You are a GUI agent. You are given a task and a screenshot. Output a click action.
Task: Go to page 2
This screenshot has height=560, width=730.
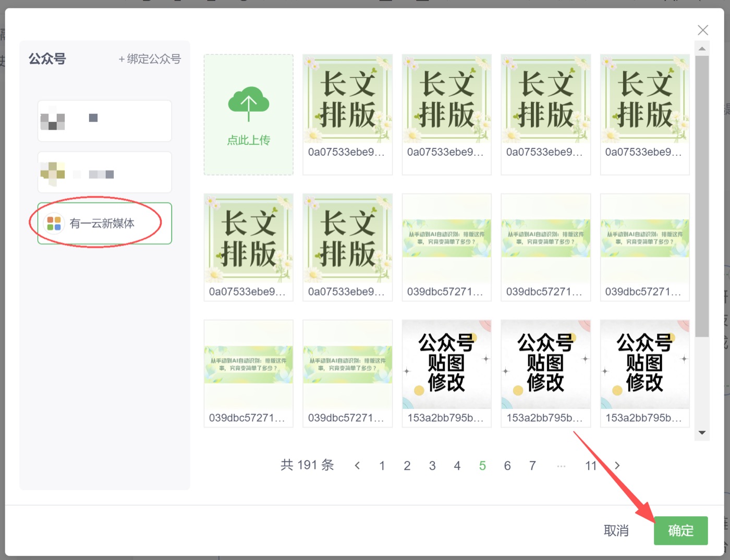tap(407, 466)
